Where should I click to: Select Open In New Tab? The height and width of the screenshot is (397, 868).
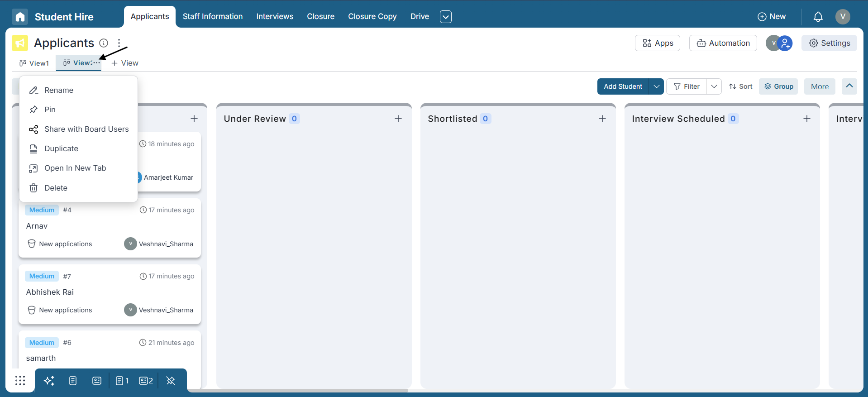pyautogui.click(x=79, y=168)
